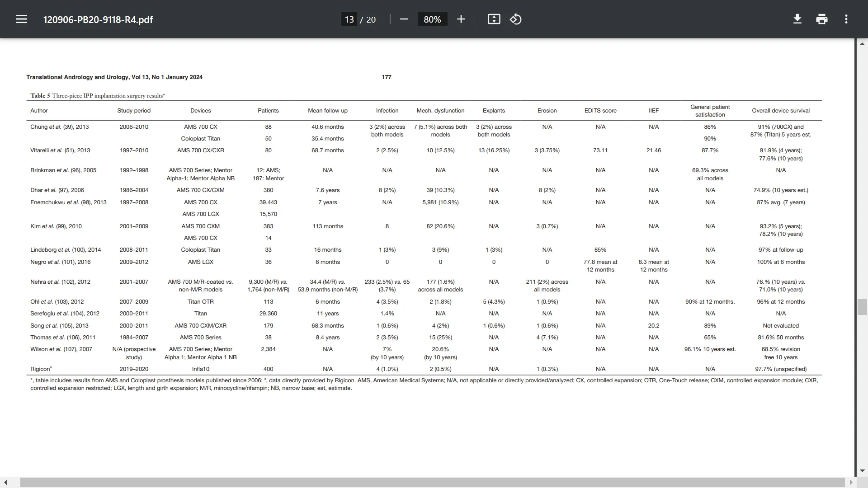Click the 'Infla10' device cell
Image resolution: width=868 pixels, height=488 pixels.
click(x=201, y=369)
